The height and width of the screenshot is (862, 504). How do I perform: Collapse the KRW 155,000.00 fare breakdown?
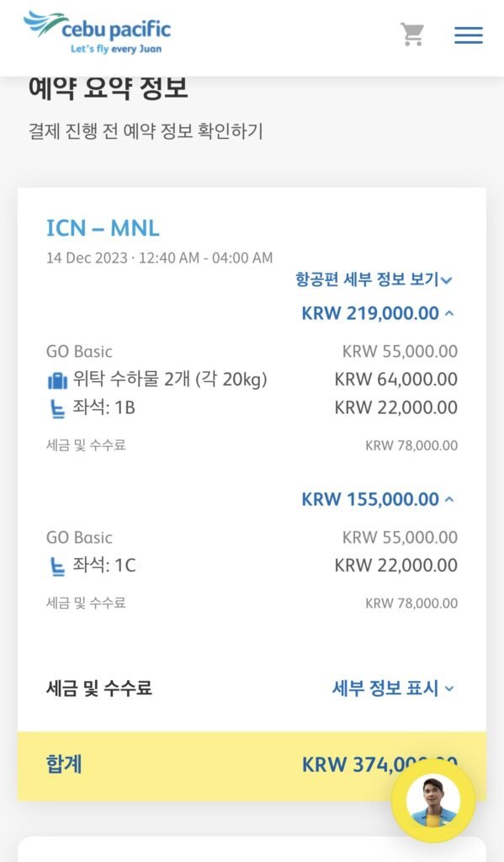click(378, 499)
